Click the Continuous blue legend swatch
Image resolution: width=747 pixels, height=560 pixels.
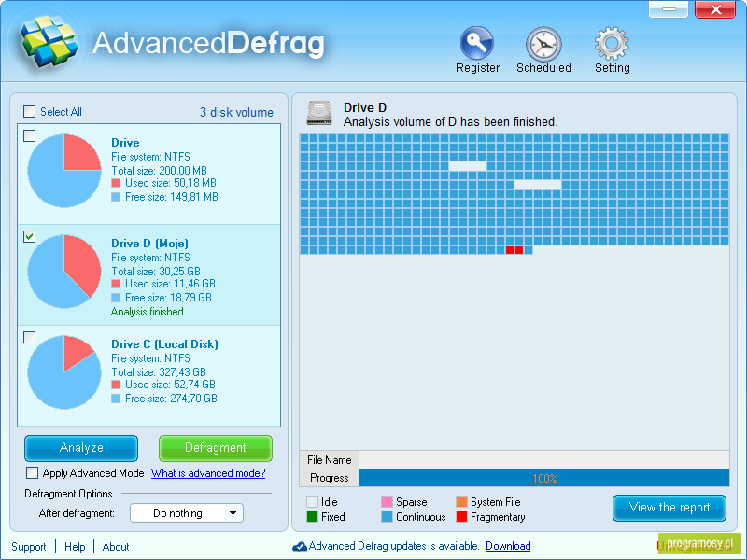(x=387, y=517)
